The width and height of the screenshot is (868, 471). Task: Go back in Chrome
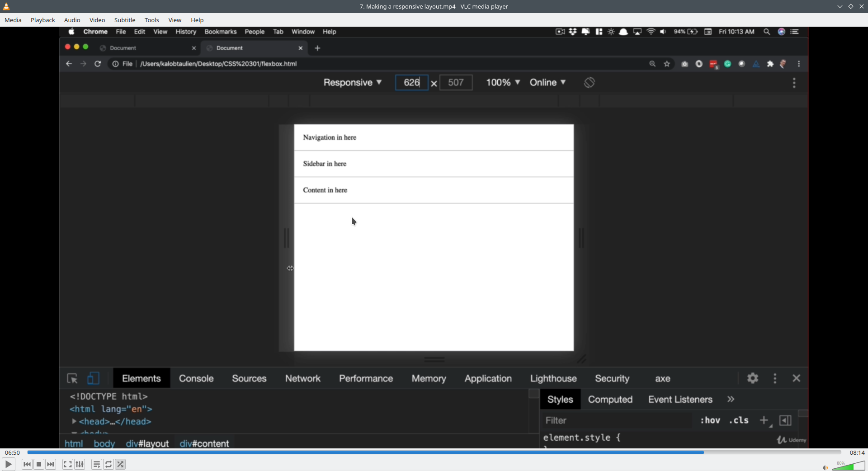coord(69,64)
